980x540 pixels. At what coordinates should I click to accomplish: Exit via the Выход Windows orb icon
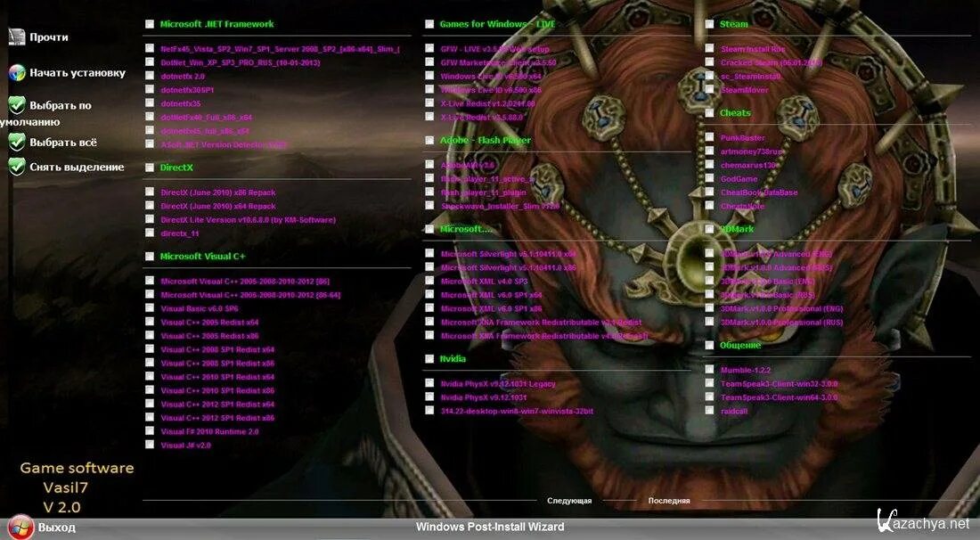click(x=20, y=527)
